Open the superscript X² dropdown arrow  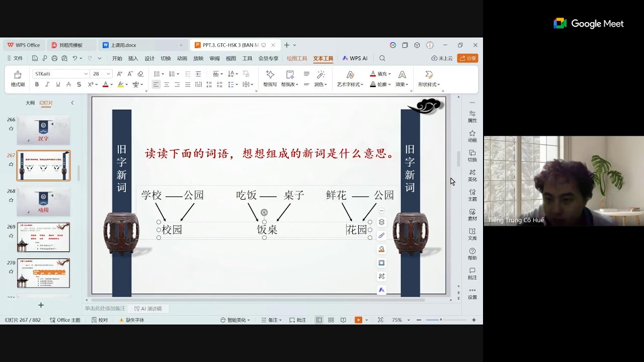point(97,84)
